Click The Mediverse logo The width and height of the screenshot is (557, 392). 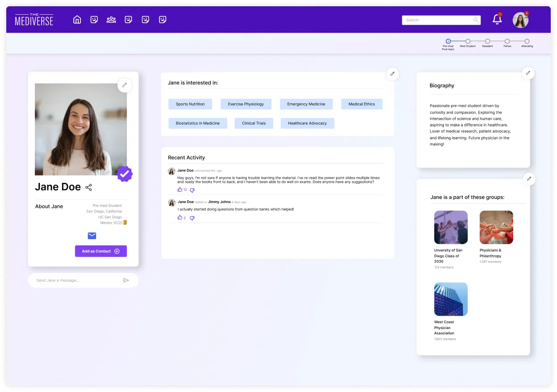[34, 19]
